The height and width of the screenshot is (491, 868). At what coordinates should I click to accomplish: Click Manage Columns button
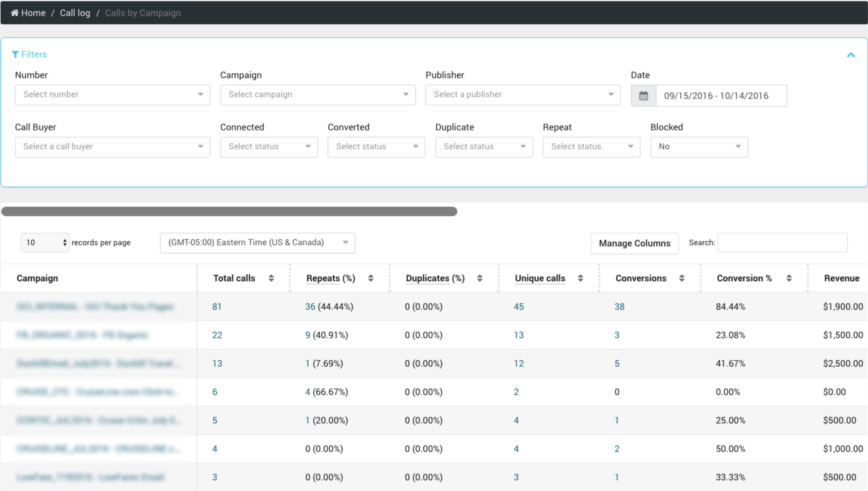[634, 243]
